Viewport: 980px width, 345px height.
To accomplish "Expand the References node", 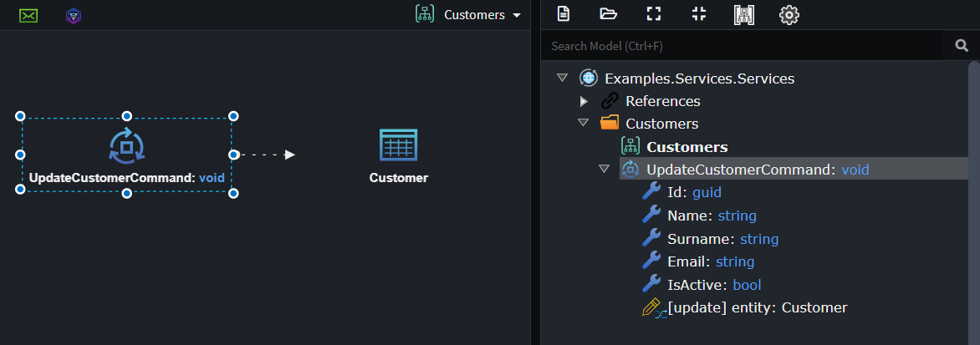I will click(584, 101).
